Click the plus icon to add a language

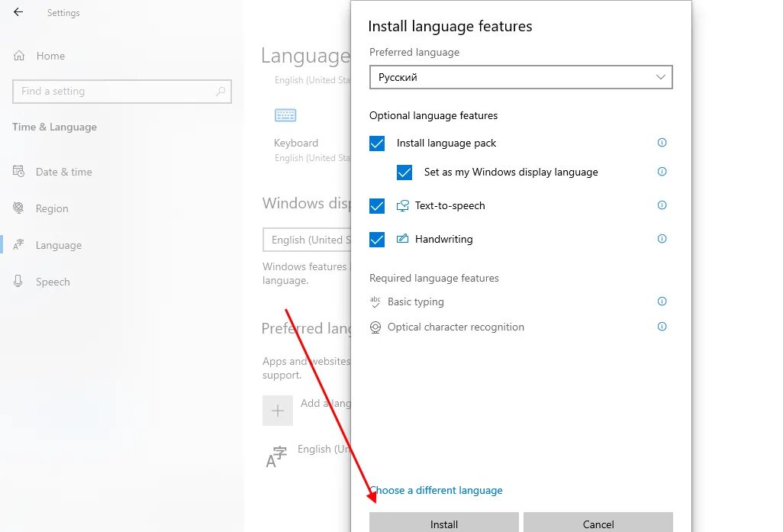click(278, 411)
